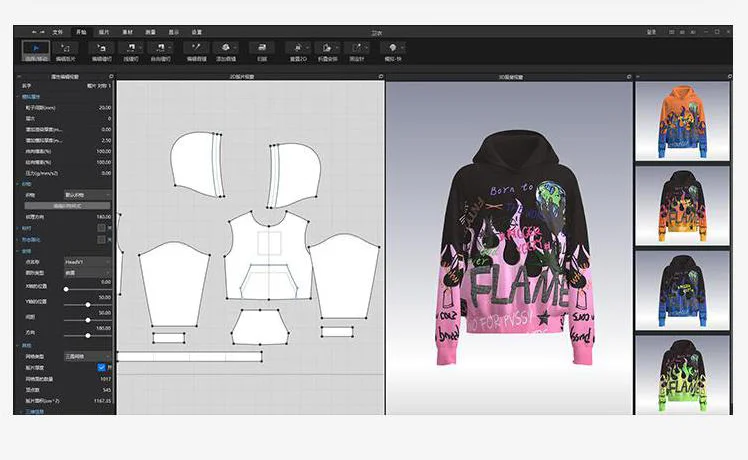Viewport: 748px width, 460px height.
Task: Choose the magic wand tool in toolbar
Action: [197, 47]
